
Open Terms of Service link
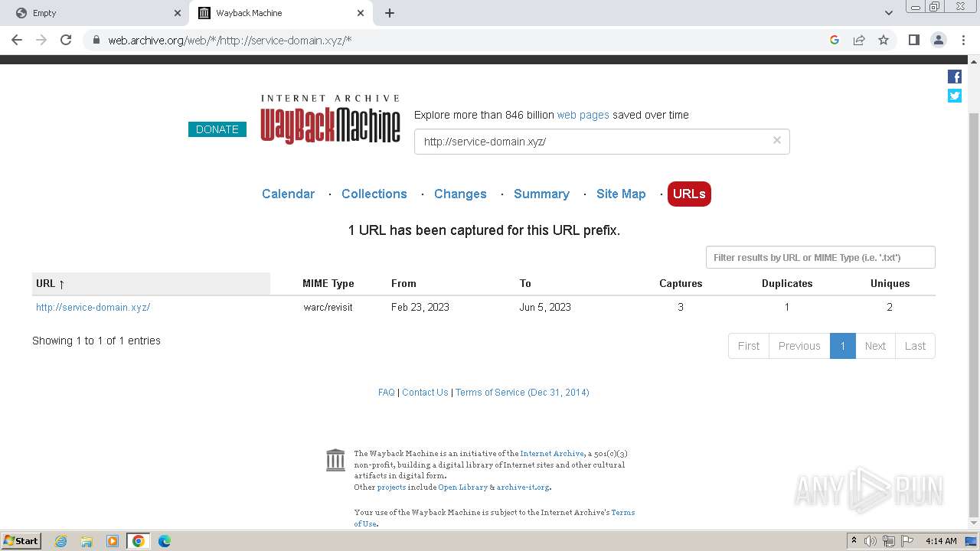tap(522, 392)
